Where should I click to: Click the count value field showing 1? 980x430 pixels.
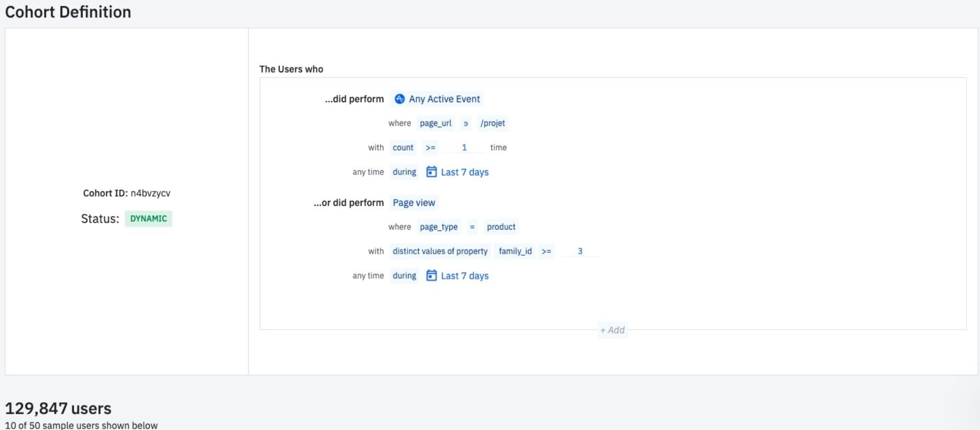click(x=464, y=147)
